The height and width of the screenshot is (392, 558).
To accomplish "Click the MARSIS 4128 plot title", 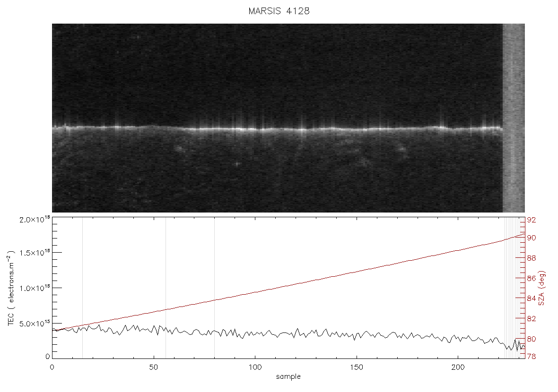I will (279, 11).
